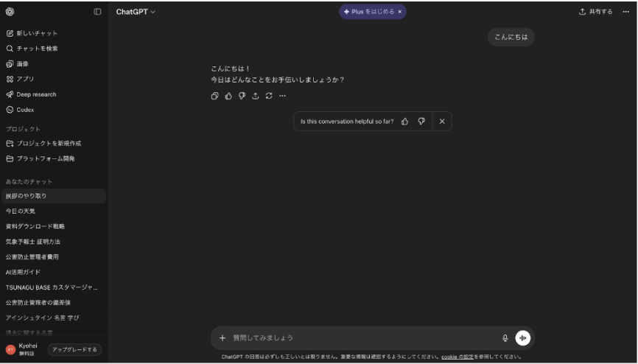Screen dimensions: 638x364
Task: Open the ChatGPT model selector dropdown
Action: tap(136, 12)
